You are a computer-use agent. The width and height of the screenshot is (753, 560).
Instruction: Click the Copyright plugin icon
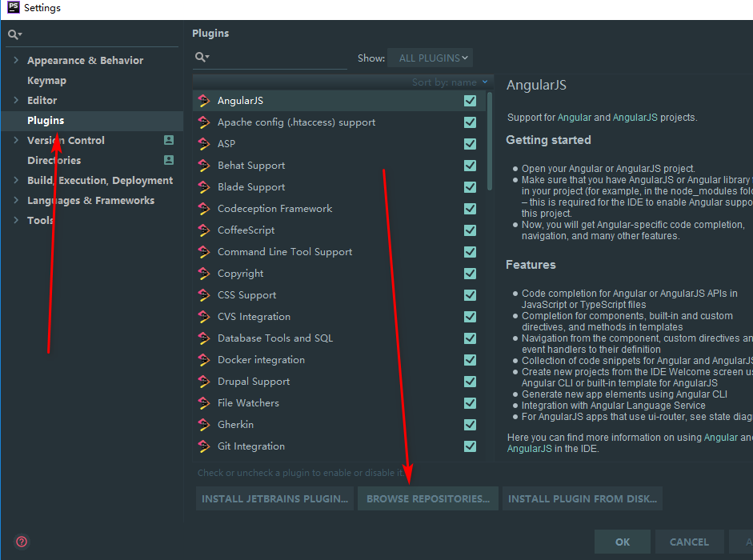coord(204,274)
